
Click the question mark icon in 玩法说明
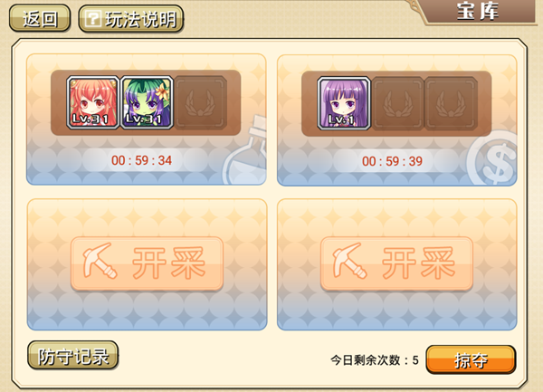pos(93,19)
